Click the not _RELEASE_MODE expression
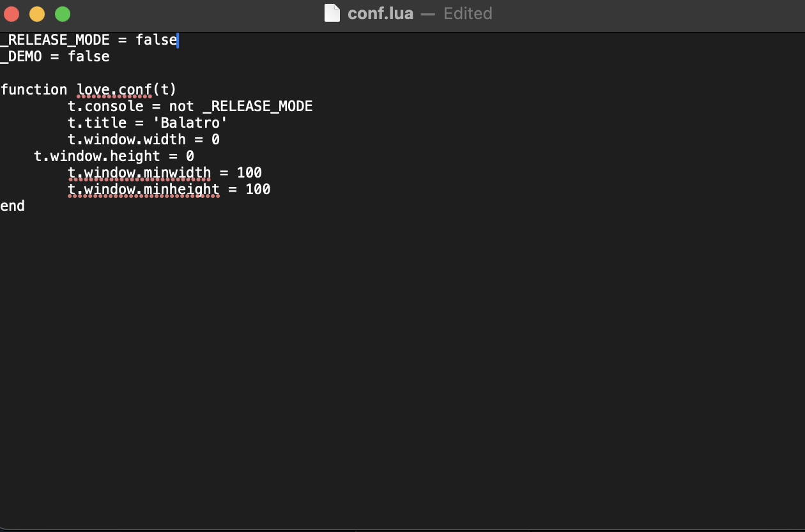The height and width of the screenshot is (532, 805). pos(241,106)
